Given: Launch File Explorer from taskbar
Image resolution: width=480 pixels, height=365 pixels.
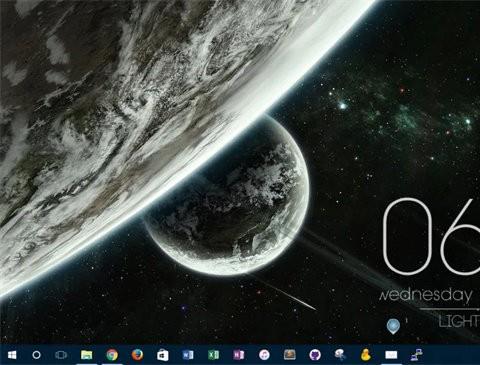Looking at the screenshot, I should tap(87, 355).
